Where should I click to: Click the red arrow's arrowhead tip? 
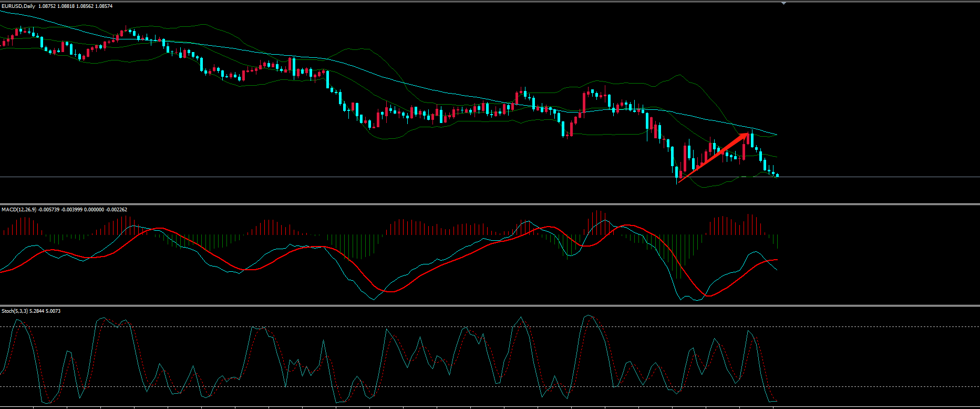click(748, 134)
